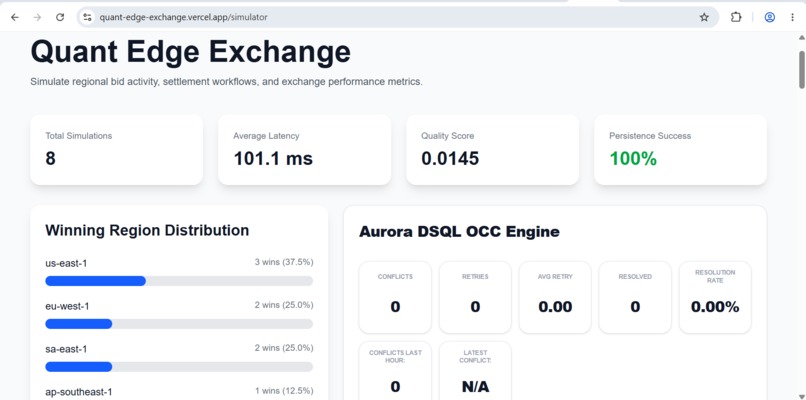Open the Chrome three-dot menu
The height and width of the screenshot is (400, 806).
pos(792,17)
